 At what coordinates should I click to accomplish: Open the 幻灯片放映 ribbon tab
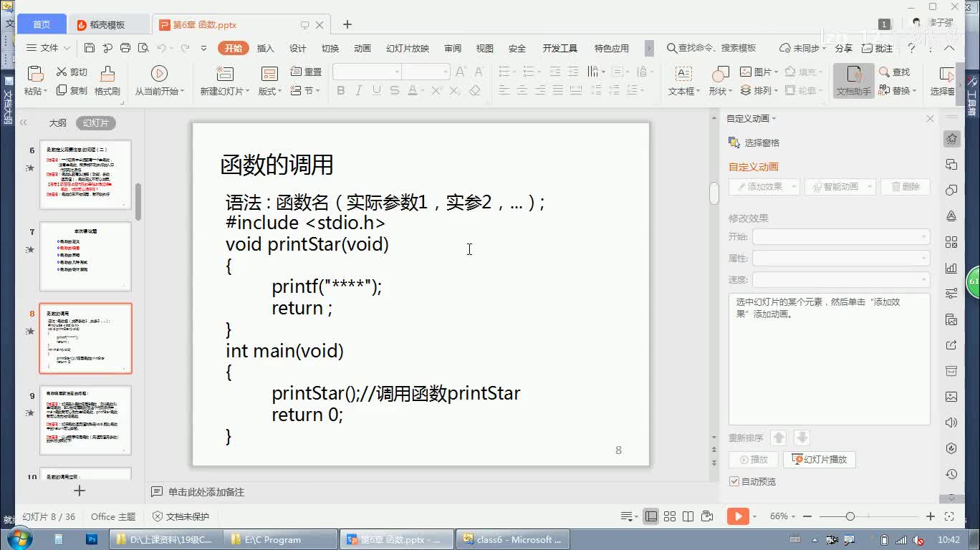(x=407, y=48)
